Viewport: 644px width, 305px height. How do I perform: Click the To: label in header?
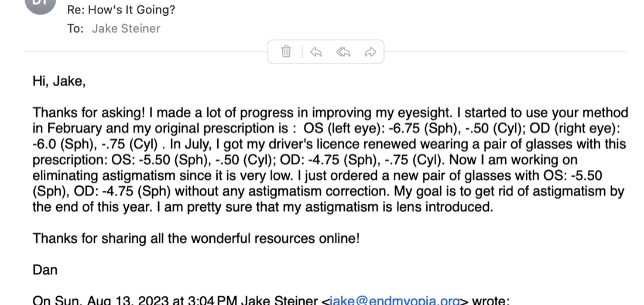pyautogui.click(x=76, y=28)
